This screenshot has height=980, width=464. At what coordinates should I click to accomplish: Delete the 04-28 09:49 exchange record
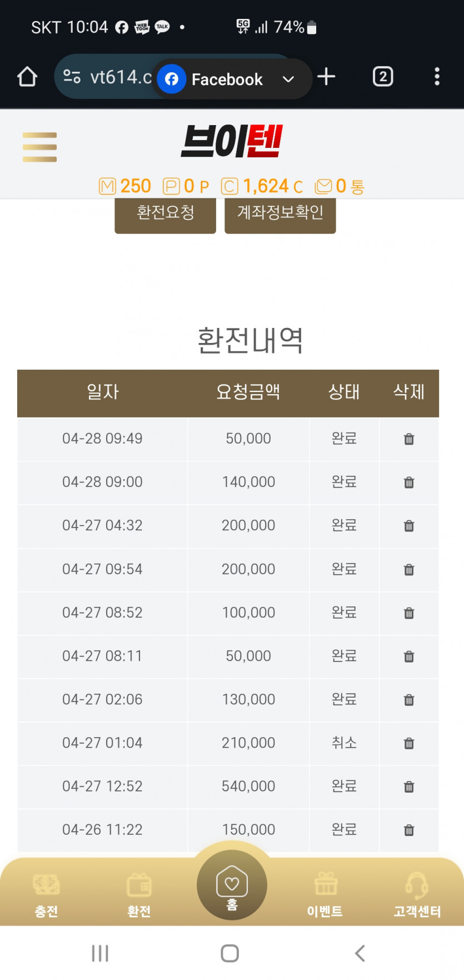tap(409, 439)
